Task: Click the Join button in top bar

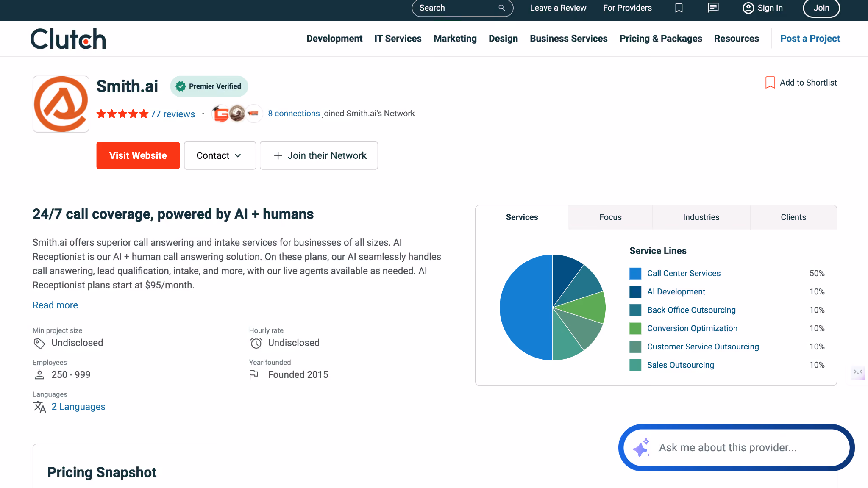Action: pos(821,8)
